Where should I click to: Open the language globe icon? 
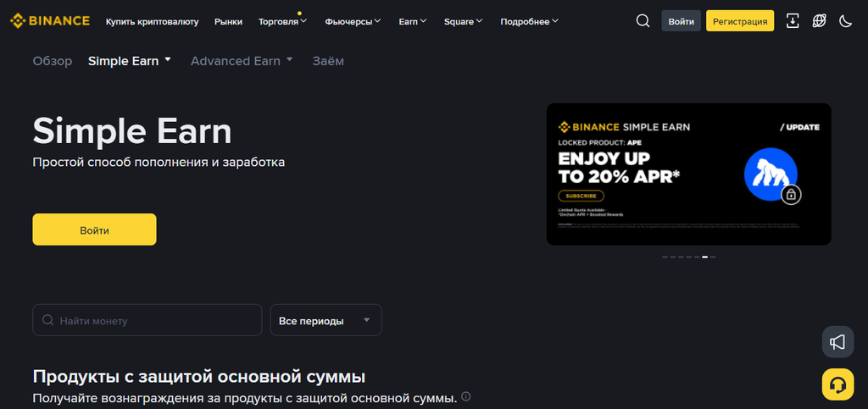(x=820, y=21)
